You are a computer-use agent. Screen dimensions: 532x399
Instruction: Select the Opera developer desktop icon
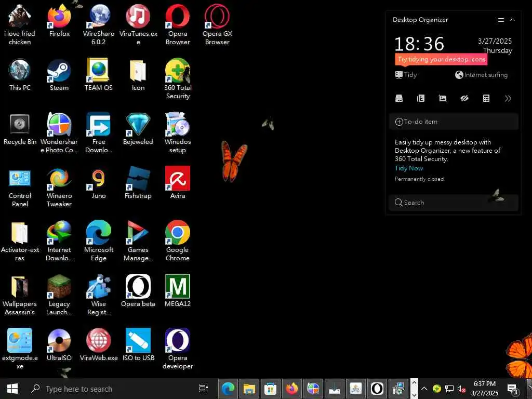pyautogui.click(x=178, y=349)
